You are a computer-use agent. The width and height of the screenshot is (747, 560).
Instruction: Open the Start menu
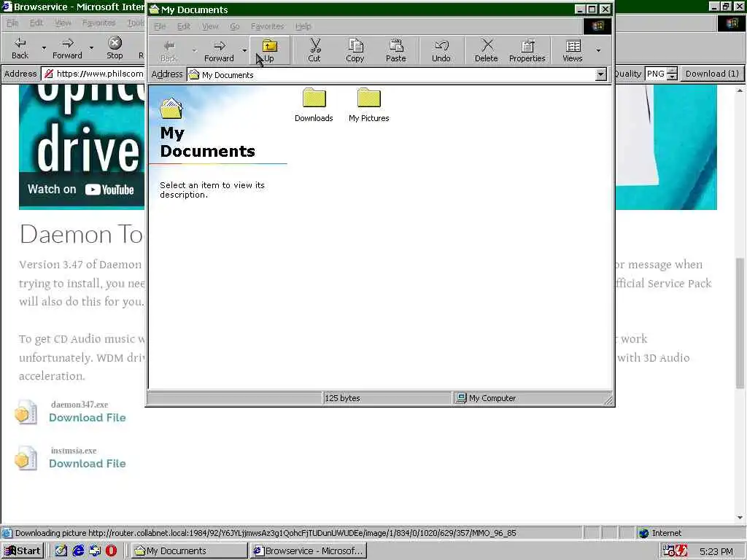23,551
